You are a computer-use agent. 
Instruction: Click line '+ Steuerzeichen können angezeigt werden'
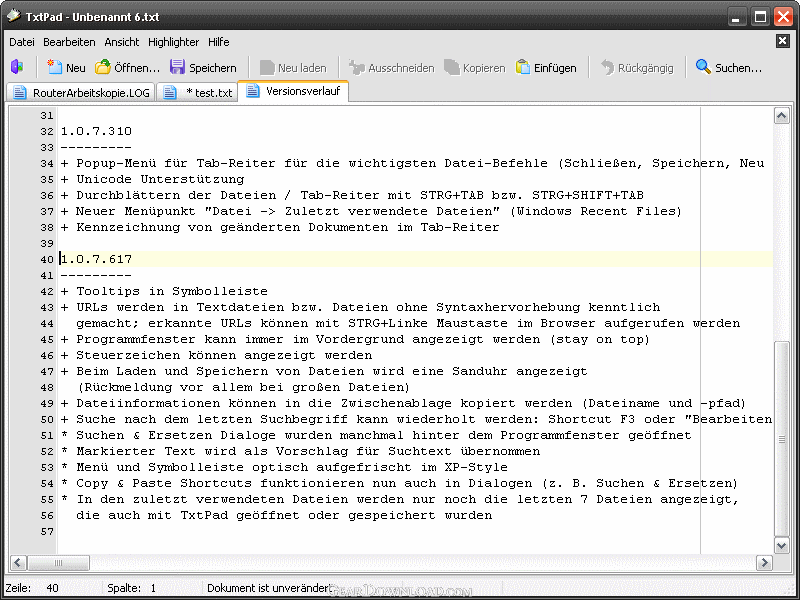coord(216,355)
